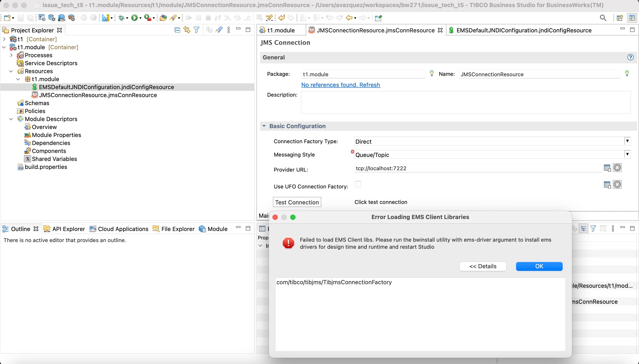639x364 pixels.
Task: Reset Provider URL using the red clear icon
Action: point(617,168)
